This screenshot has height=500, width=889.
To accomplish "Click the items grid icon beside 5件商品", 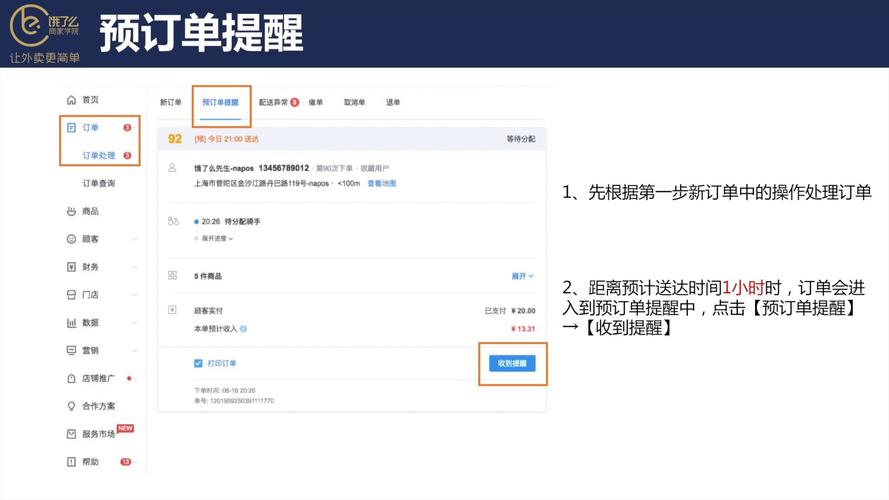I will coord(172,275).
